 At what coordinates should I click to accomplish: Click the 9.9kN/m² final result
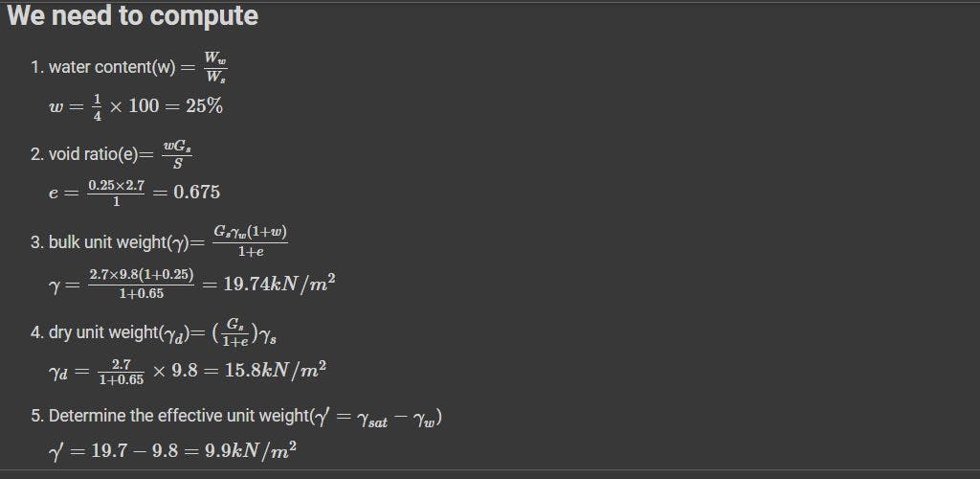tap(251, 450)
